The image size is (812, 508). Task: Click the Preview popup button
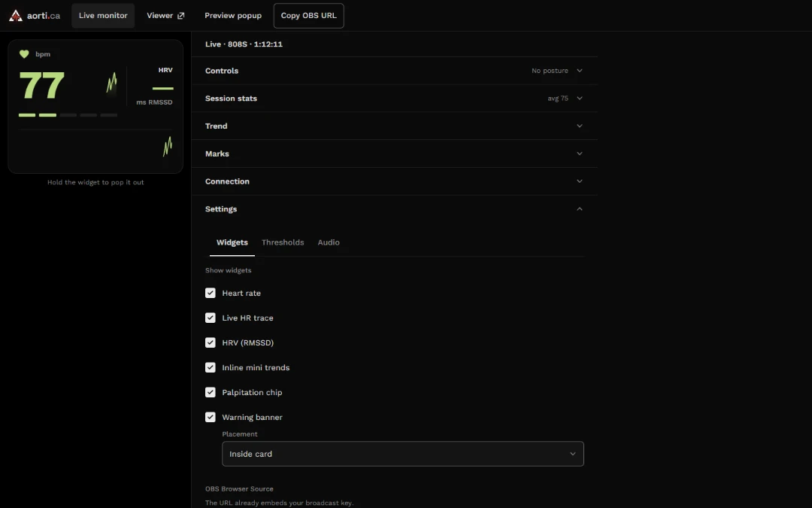233,16
